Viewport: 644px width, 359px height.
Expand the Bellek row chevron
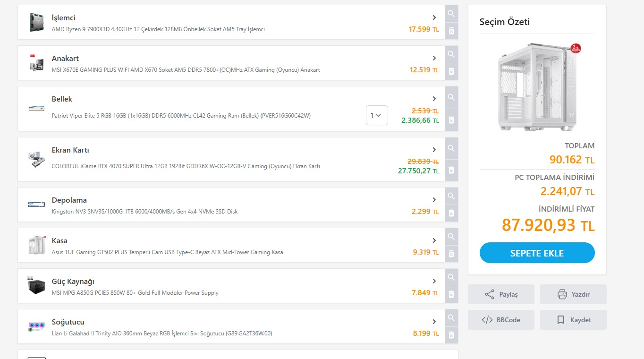pos(434,99)
